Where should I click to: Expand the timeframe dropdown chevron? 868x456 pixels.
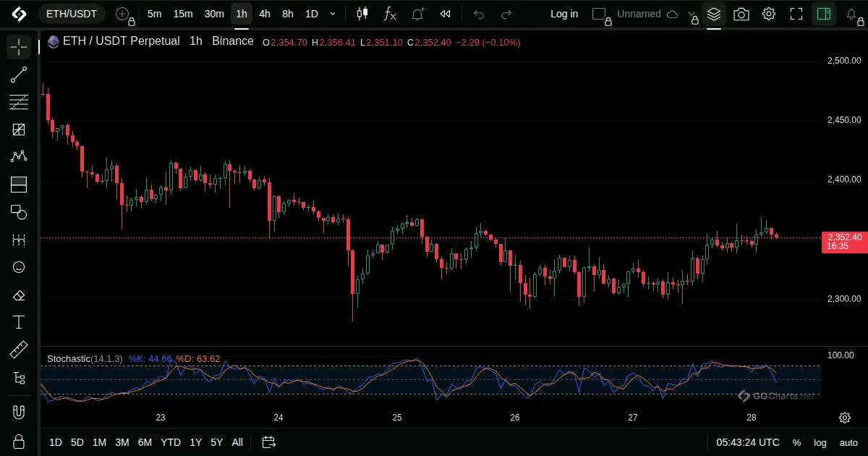tap(333, 14)
